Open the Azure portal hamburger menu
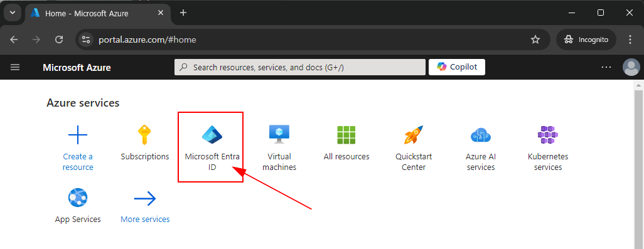 pos(15,67)
